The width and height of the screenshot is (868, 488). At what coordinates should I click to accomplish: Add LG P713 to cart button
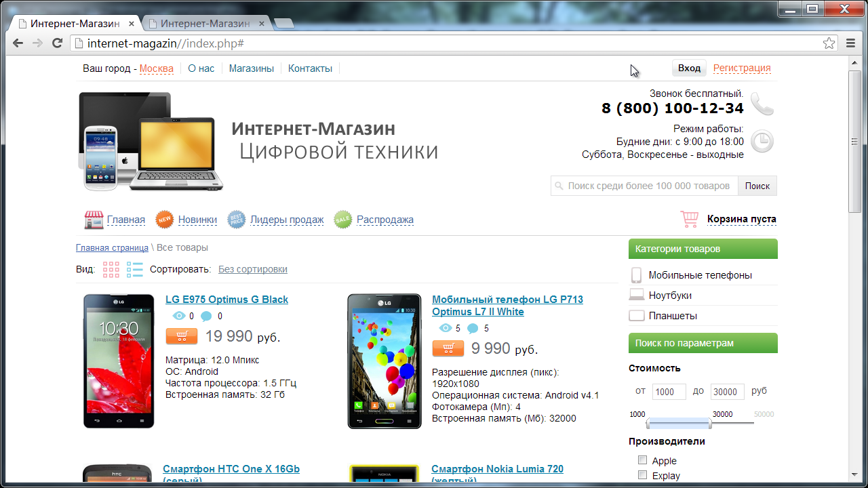pos(448,348)
